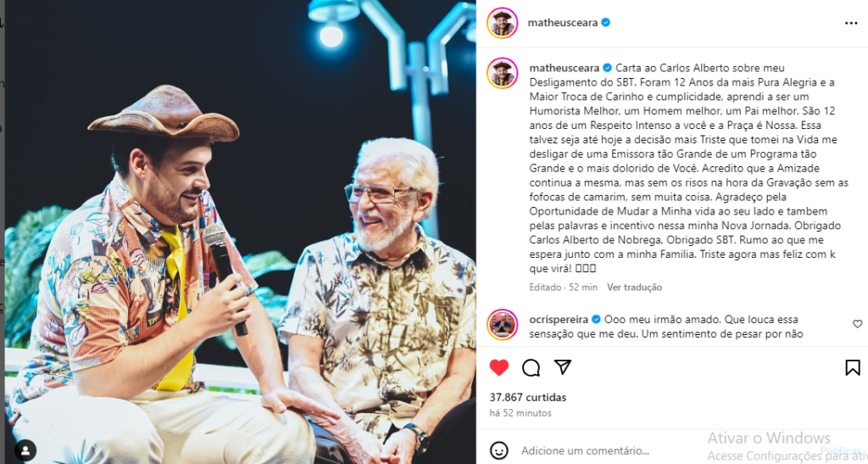Click Ver tradução to translate caption

634,288
